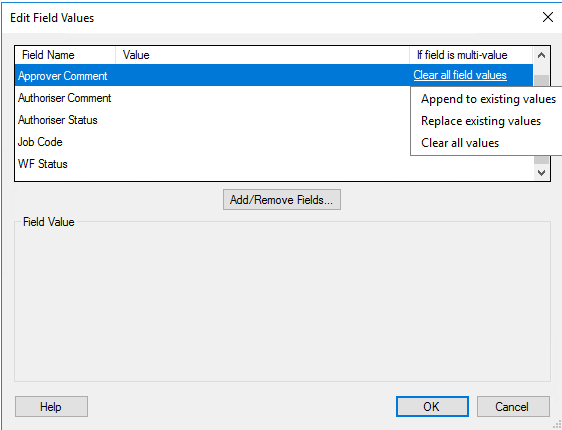Image resolution: width=562 pixels, height=430 pixels.
Task: Select the Authoriser Comment field row
Action: tap(213, 98)
